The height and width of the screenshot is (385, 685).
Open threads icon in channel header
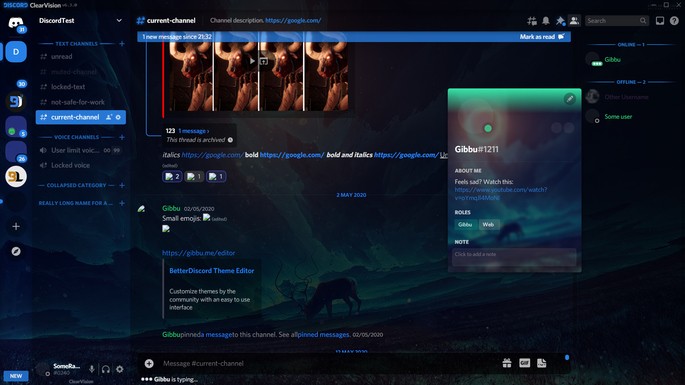[x=532, y=21]
